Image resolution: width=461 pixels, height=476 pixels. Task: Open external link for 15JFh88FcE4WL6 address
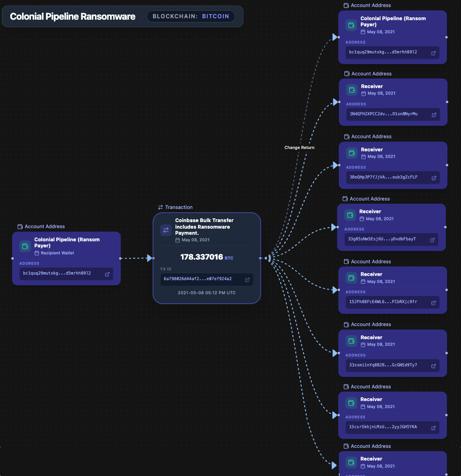tap(433, 302)
